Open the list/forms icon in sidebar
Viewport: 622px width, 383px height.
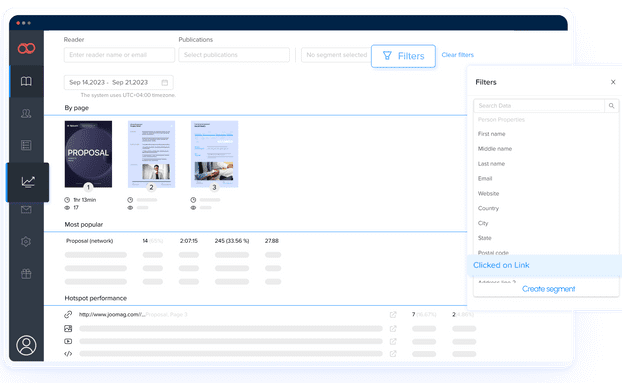tap(26, 145)
